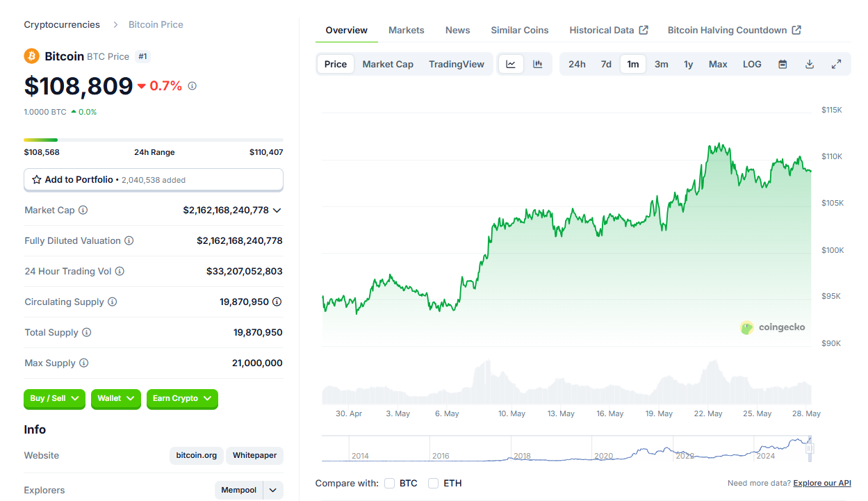Viewport: 868px width, 501px height.
Task: Select the Price chart mode
Action: pyautogui.click(x=336, y=64)
